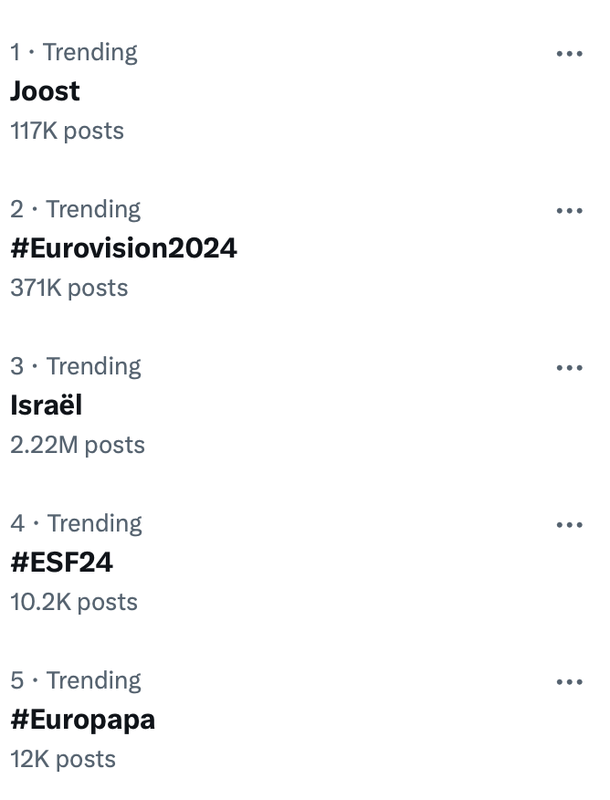Select the '3 · Trending' label
This screenshot has width=610, height=800.
(75, 367)
